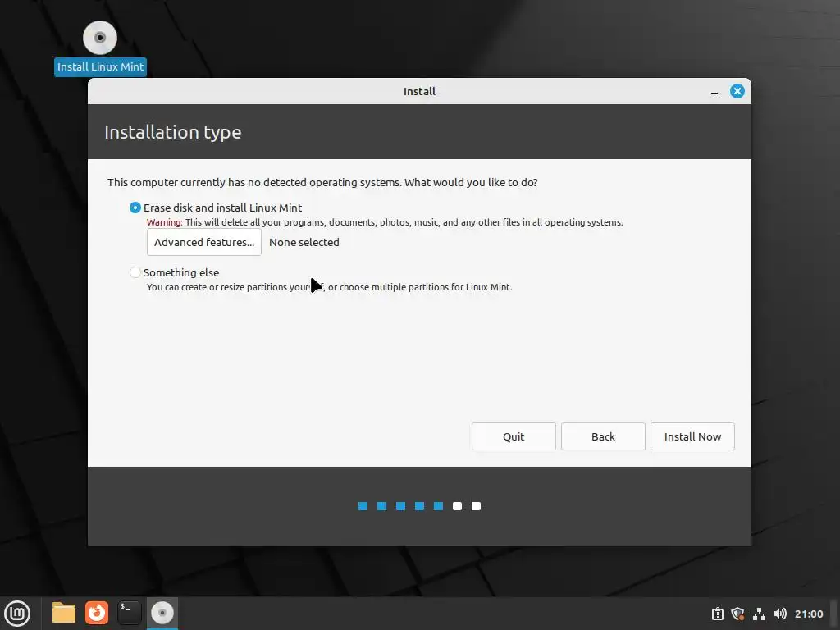Open Advanced features dialog

[204, 242]
